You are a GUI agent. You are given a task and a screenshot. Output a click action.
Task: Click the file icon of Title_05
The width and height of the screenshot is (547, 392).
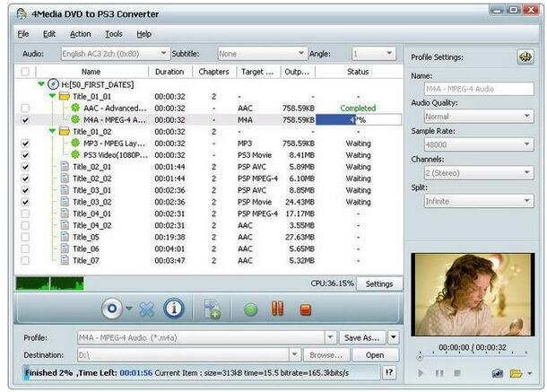click(x=65, y=237)
